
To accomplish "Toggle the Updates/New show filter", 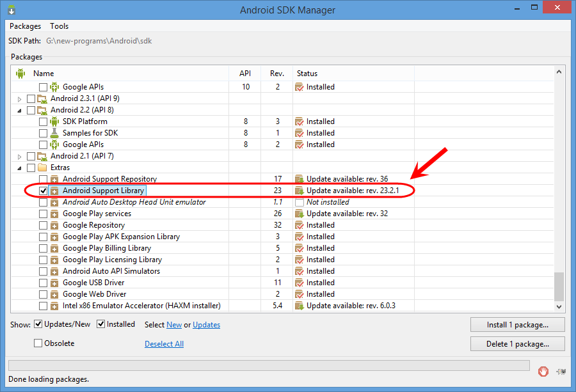I will tap(38, 324).
